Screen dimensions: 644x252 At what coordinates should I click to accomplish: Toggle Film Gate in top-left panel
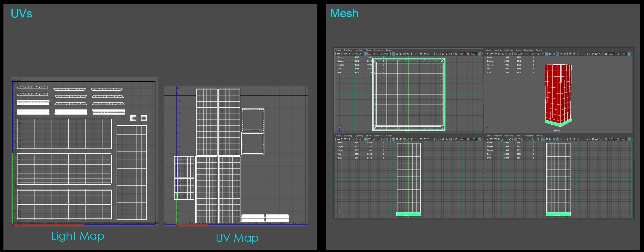point(369,54)
